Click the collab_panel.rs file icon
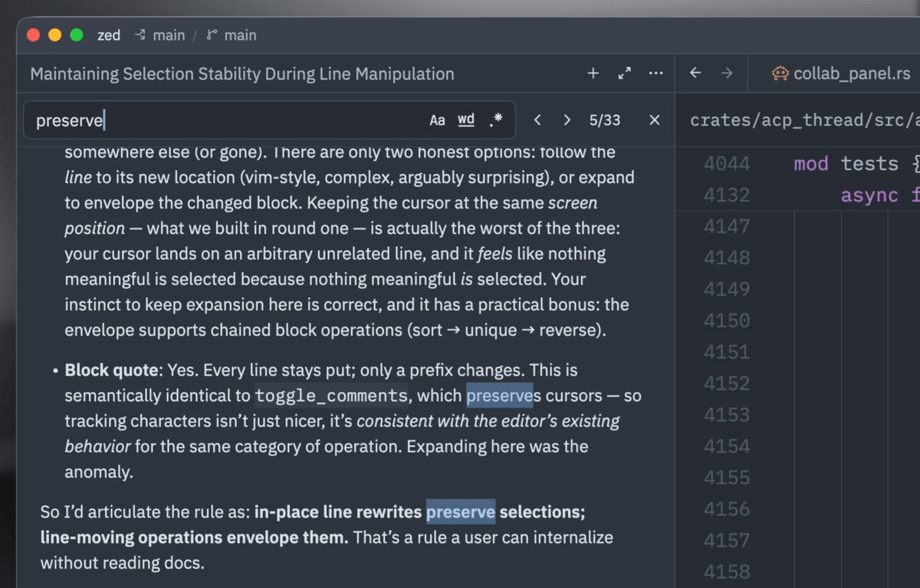Screen dimensions: 920x588 tap(780, 74)
